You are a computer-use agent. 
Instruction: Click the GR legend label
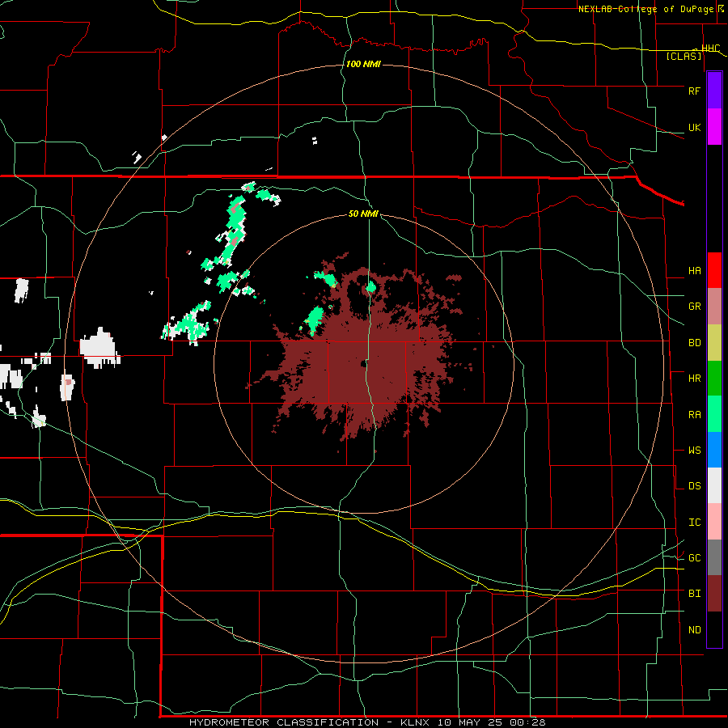point(694,307)
